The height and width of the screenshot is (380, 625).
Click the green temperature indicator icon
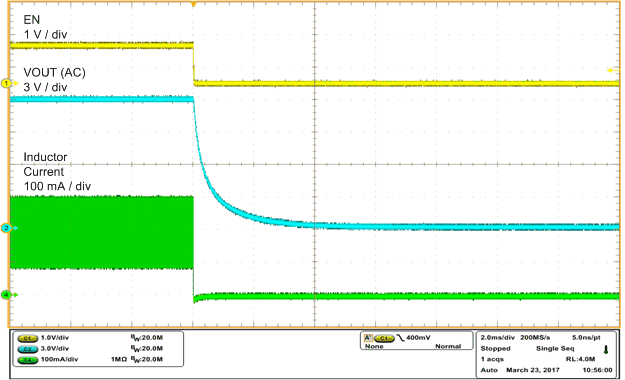(606, 350)
